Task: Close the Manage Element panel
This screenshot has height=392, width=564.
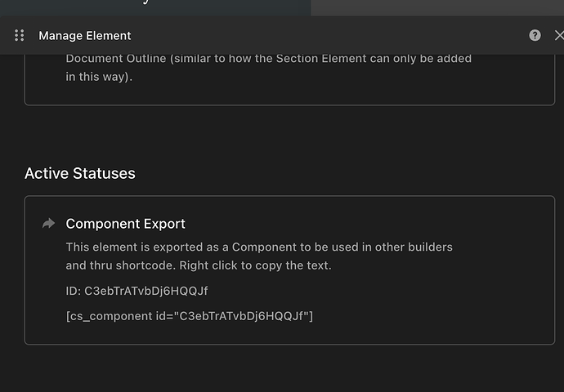Action: coord(558,35)
